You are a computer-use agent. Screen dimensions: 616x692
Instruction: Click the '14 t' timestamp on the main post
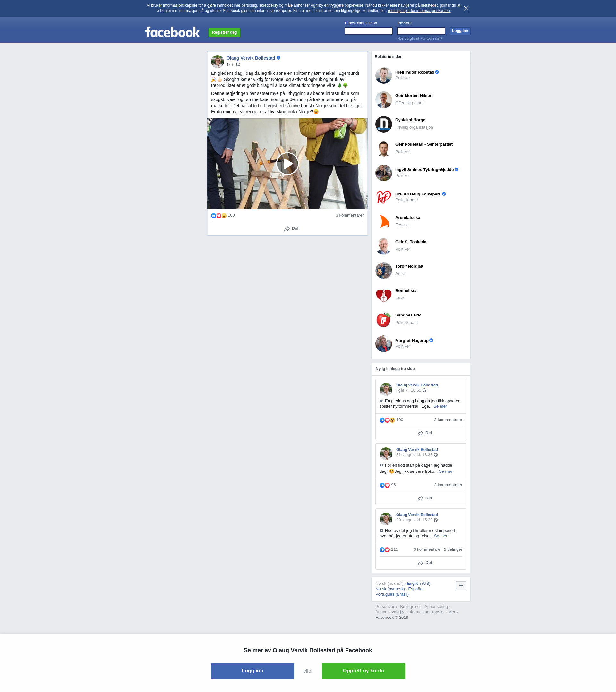229,65
